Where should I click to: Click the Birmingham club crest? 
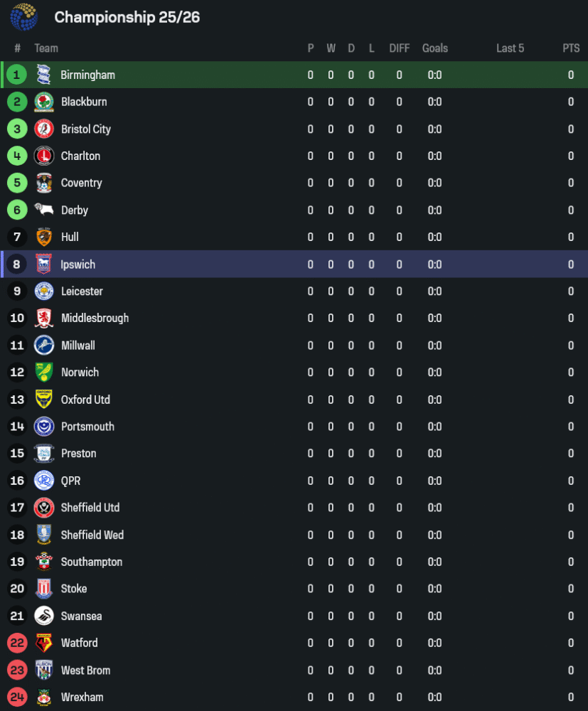(x=44, y=75)
